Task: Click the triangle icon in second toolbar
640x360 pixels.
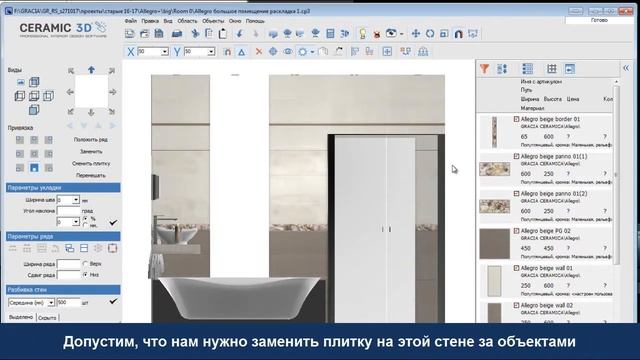Action: pos(242,52)
